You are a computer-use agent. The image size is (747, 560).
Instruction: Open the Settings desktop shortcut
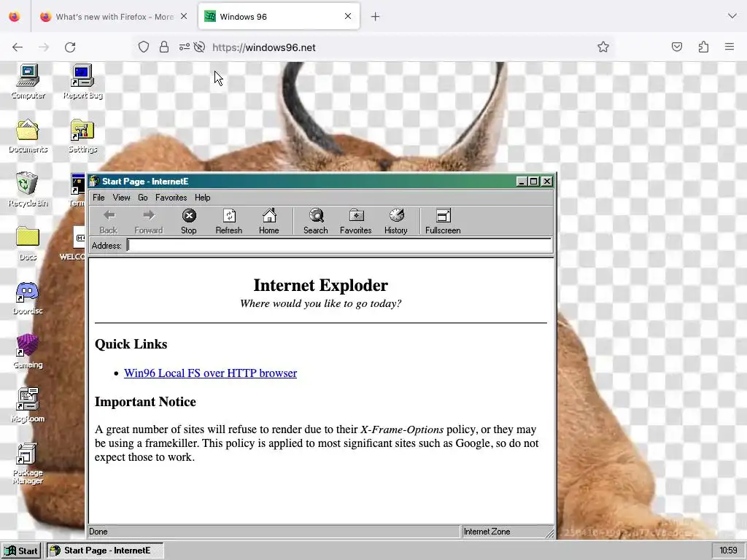pos(82,136)
